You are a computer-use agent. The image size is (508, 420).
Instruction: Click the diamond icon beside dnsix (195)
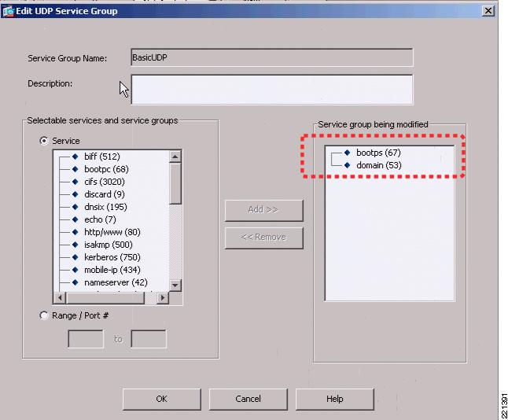75,207
